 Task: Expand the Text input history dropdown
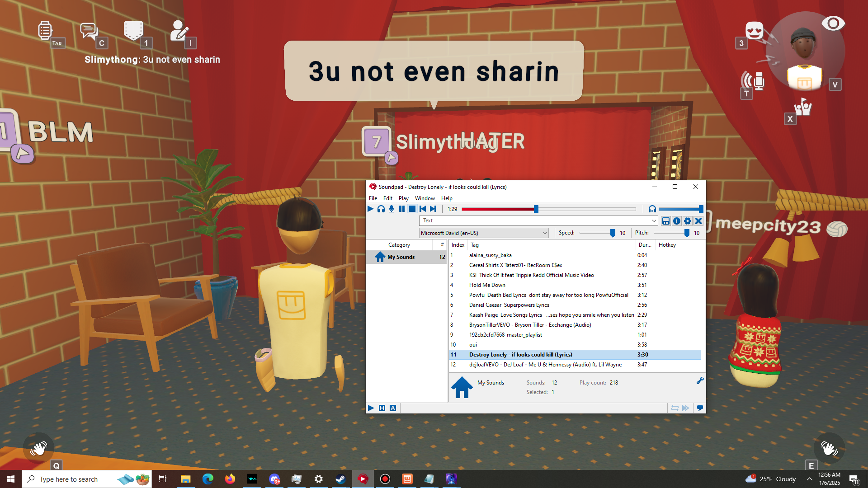(654, 221)
